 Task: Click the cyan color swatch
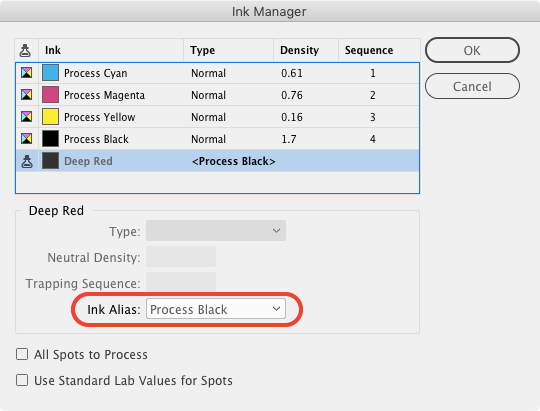pyautogui.click(x=50, y=73)
